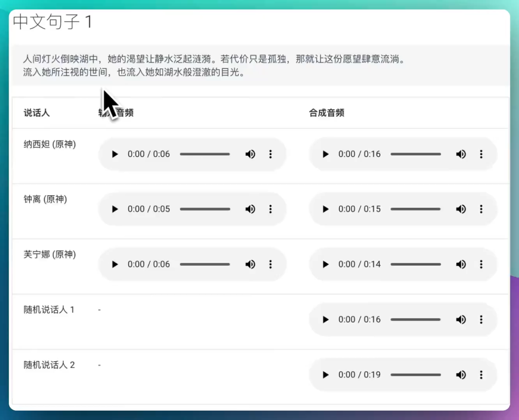Play the input audio for 纳西妲 (原神)
This screenshot has height=420, width=519.
point(115,154)
